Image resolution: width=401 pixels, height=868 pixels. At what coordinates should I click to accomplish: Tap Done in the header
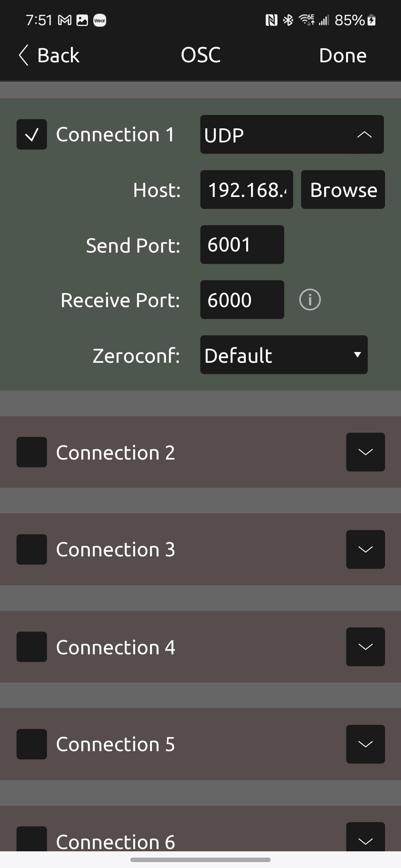click(x=343, y=56)
